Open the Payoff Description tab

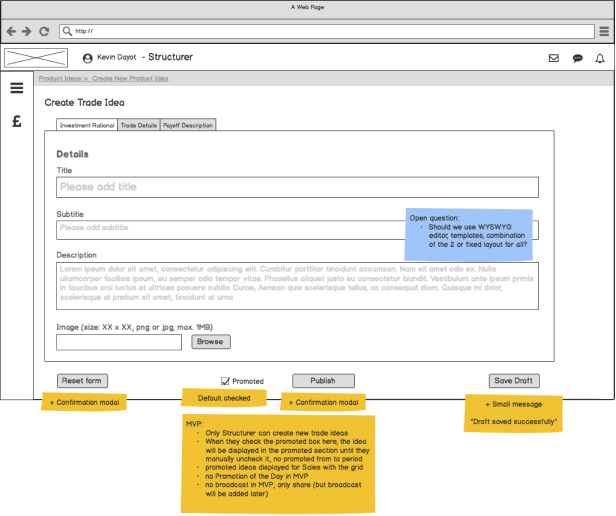pos(188,125)
